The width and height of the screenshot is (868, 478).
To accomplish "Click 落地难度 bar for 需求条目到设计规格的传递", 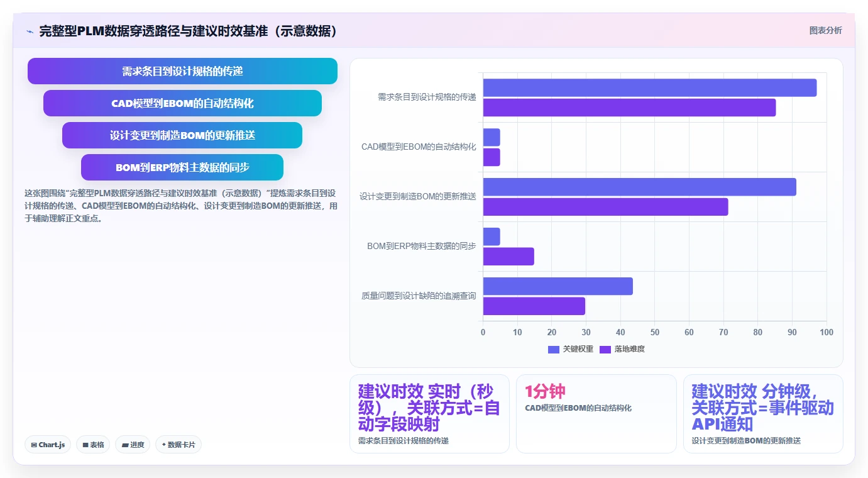I will coord(629,108).
